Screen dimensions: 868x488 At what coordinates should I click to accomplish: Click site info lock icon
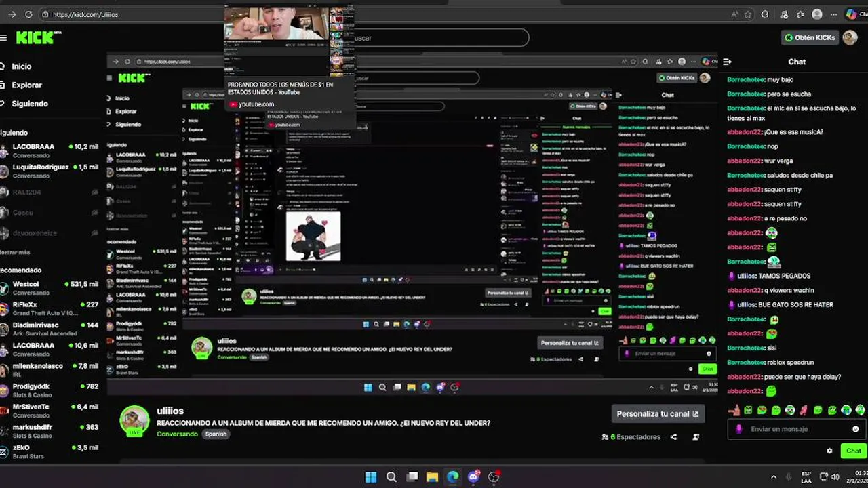click(45, 14)
